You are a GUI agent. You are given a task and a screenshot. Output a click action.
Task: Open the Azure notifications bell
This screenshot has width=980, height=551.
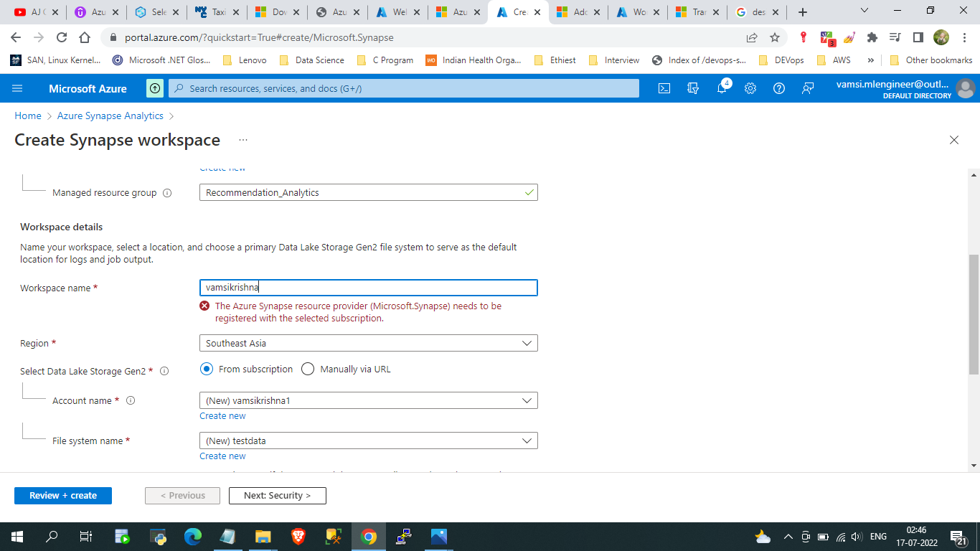pos(722,88)
